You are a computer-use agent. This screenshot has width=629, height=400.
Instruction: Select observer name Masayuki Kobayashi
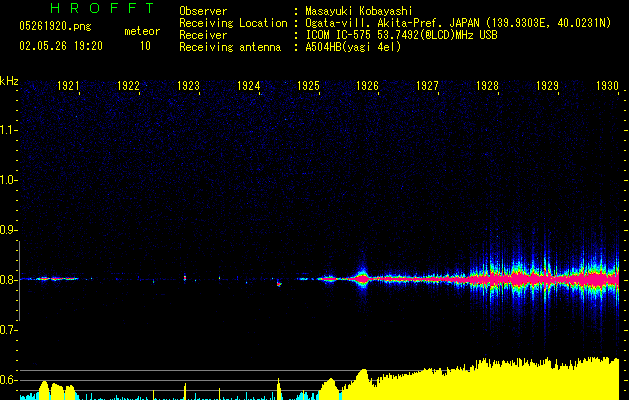click(358, 11)
